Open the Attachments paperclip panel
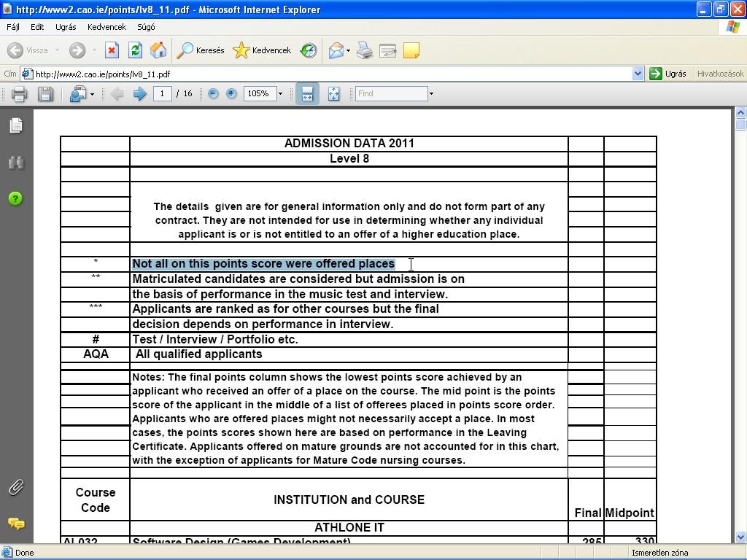Screen dimensions: 747x560 [16, 488]
